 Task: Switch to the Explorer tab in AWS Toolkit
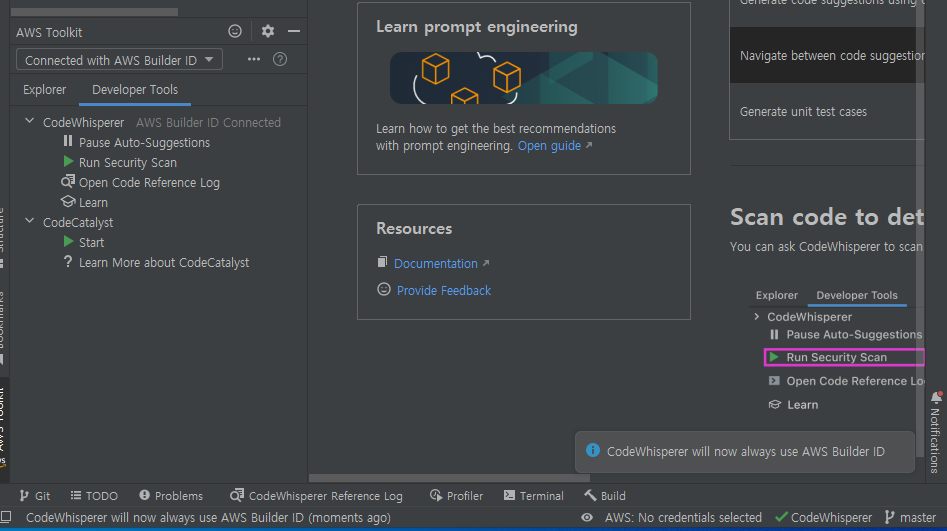click(x=45, y=90)
